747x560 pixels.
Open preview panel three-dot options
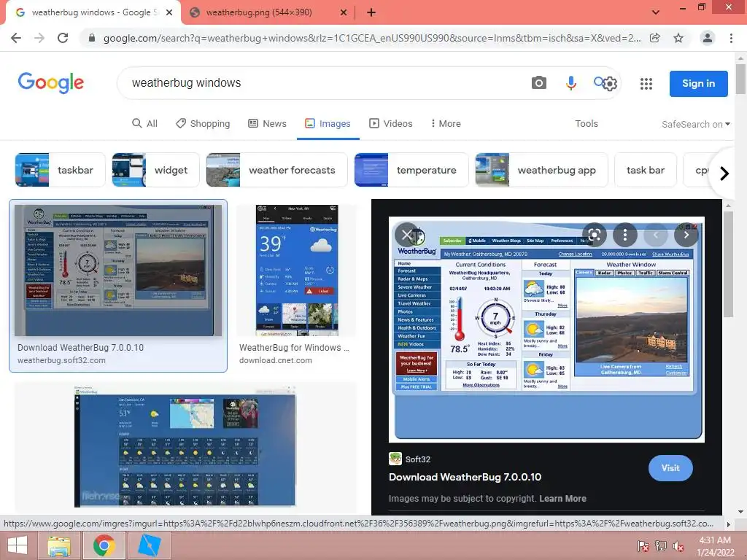[x=625, y=234]
